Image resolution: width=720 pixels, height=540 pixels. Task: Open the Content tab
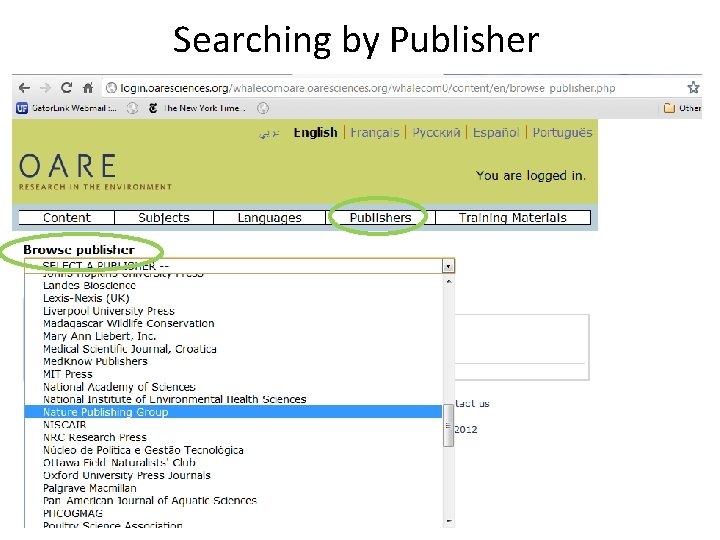[67, 218]
